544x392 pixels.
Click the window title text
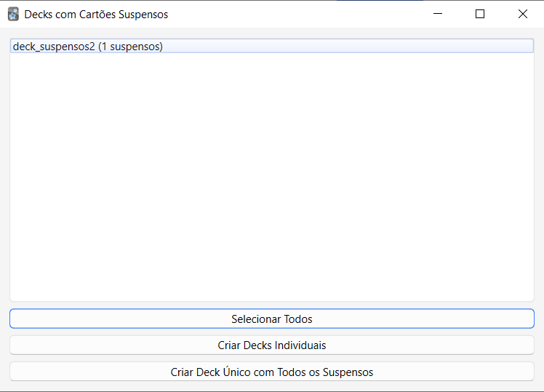pyautogui.click(x=96, y=14)
